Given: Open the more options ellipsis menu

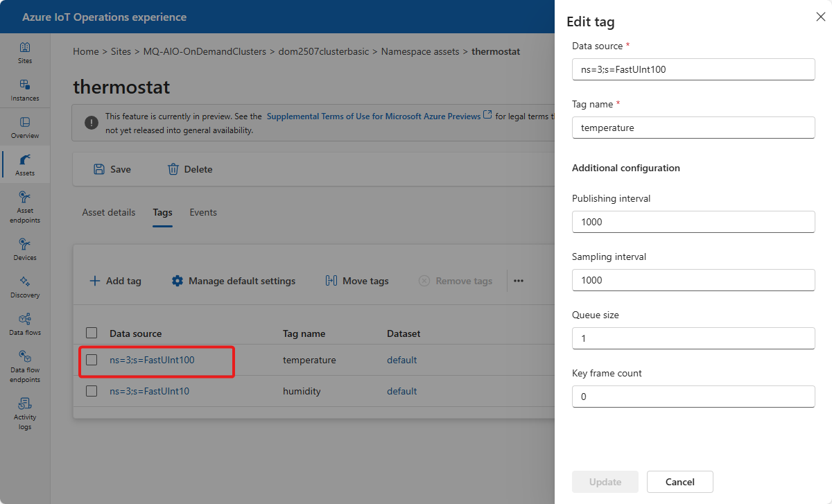Looking at the screenshot, I should (x=519, y=281).
